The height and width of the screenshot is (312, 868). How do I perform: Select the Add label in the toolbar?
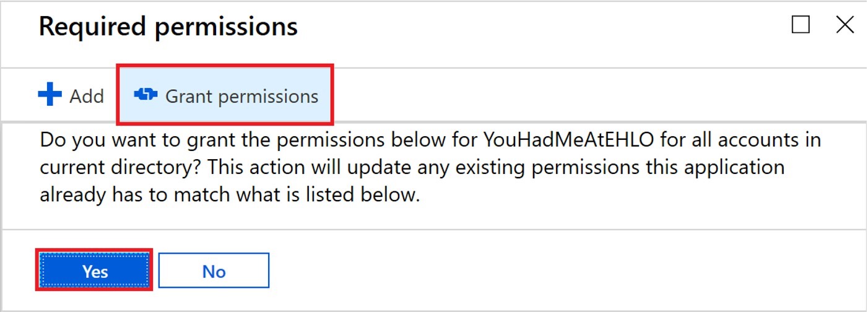pos(87,97)
